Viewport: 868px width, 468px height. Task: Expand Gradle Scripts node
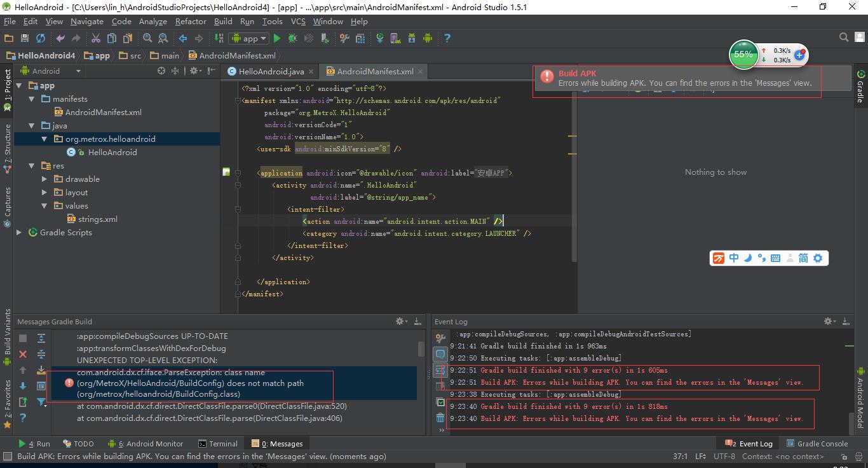(x=19, y=232)
